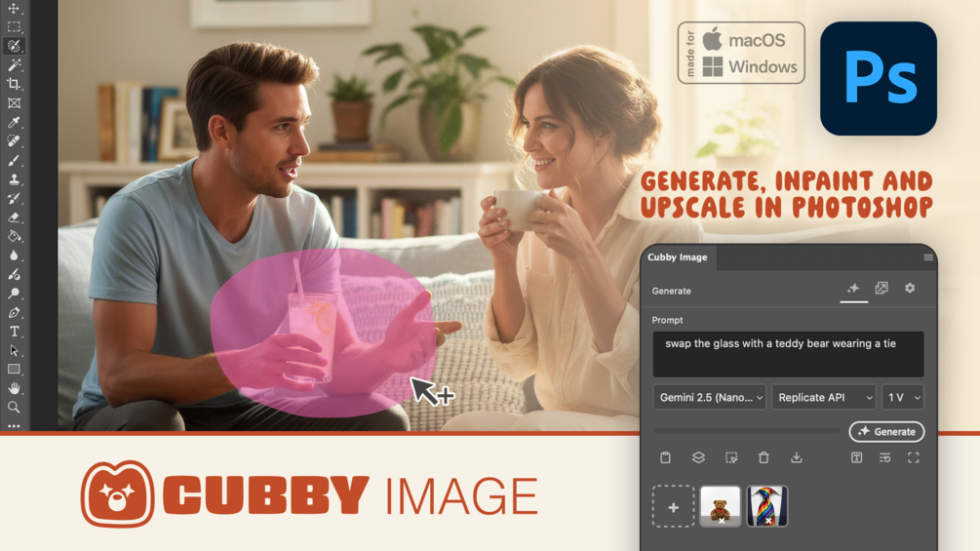Click the Generate button
This screenshot has width=980, height=551.
tap(886, 432)
